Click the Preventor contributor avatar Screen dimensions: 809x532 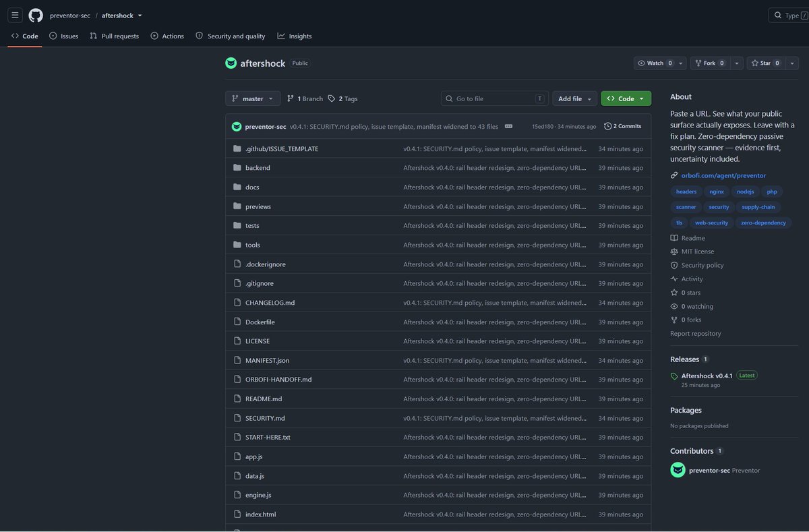[678, 470]
